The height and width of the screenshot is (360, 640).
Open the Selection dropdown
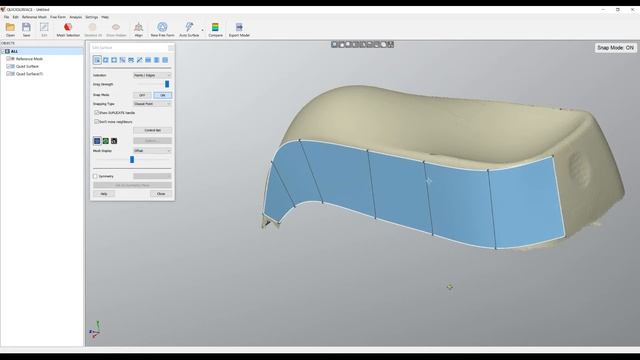(x=152, y=75)
